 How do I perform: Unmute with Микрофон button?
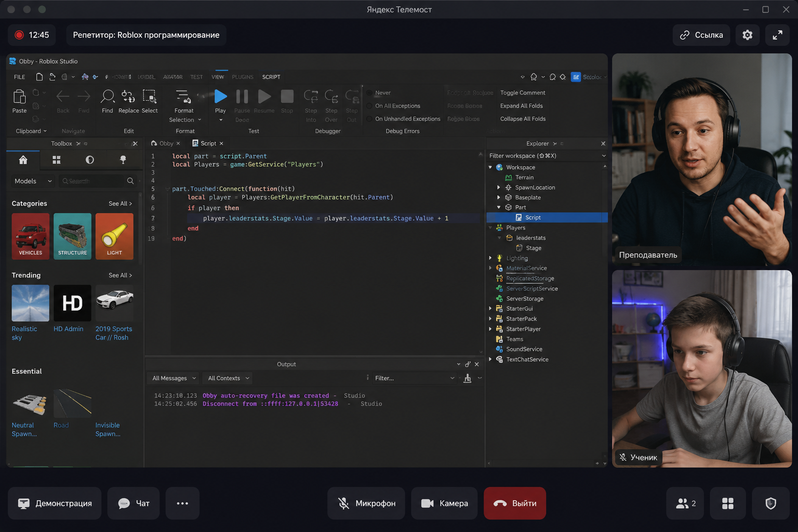pyautogui.click(x=366, y=503)
